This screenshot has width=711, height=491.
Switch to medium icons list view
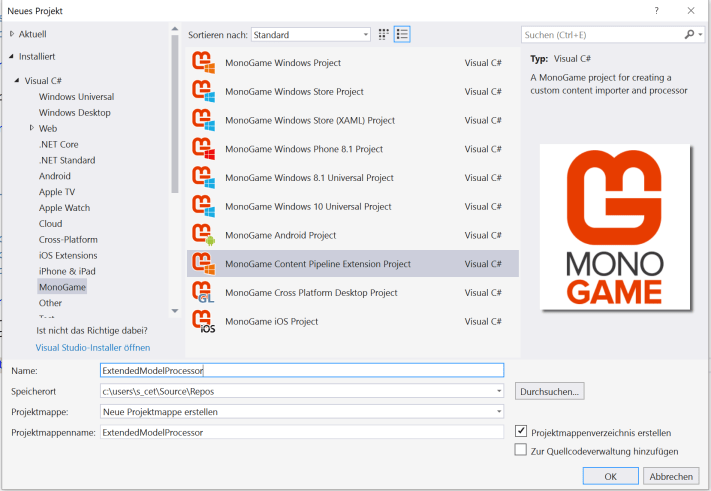(x=402, y=34)
